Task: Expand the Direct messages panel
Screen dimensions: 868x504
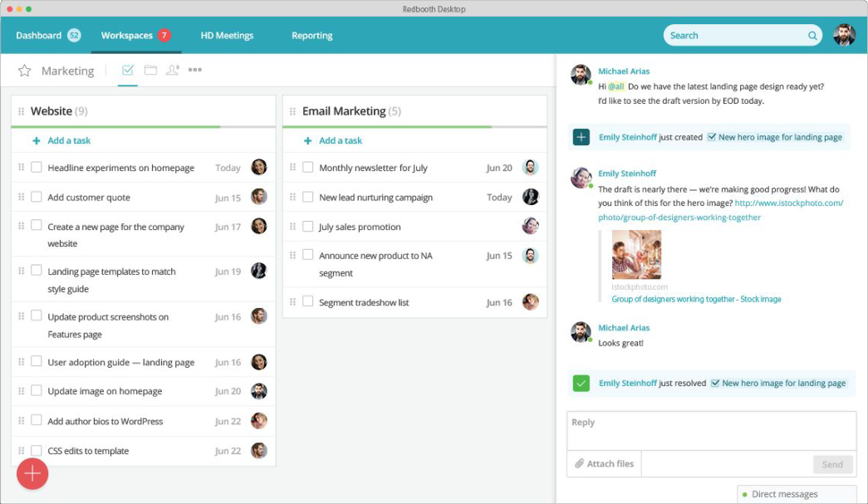Action: (x=797, y=494)
